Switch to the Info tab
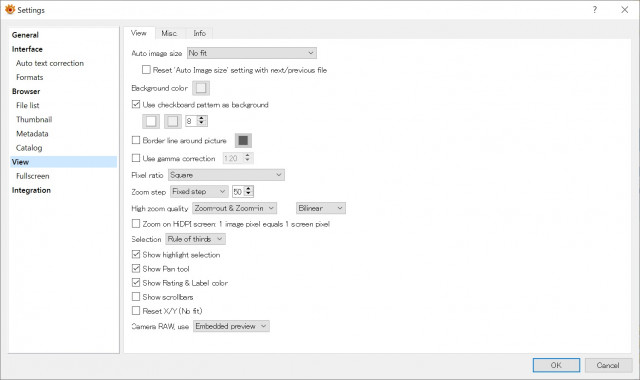The image size is (640, 380). [200, 33]
